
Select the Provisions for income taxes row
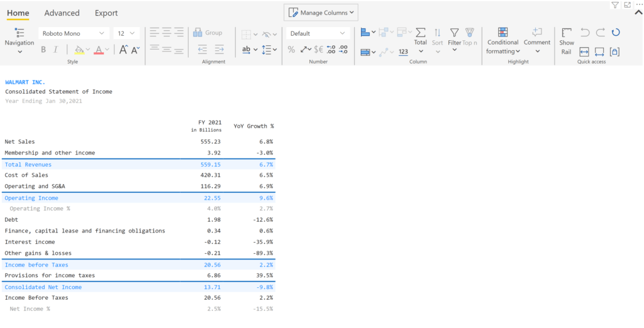coord(140,275)
